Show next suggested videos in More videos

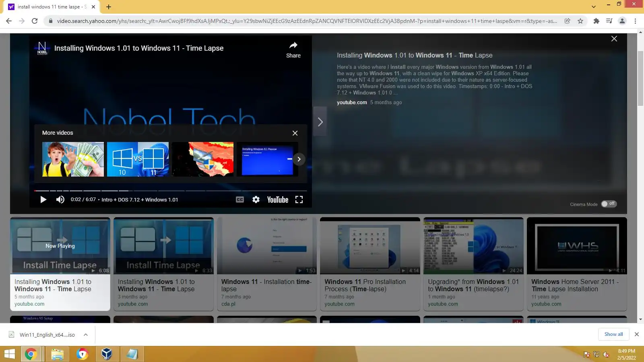[299, 159]
